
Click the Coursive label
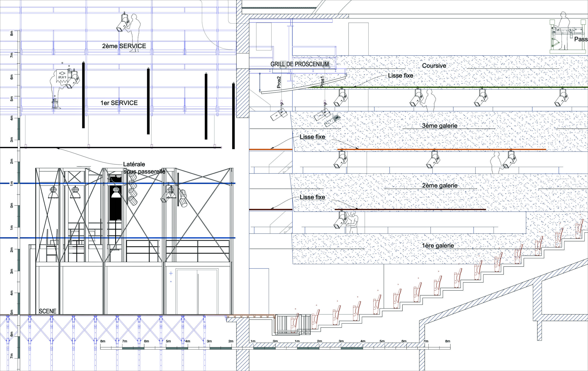pos(434,66)
